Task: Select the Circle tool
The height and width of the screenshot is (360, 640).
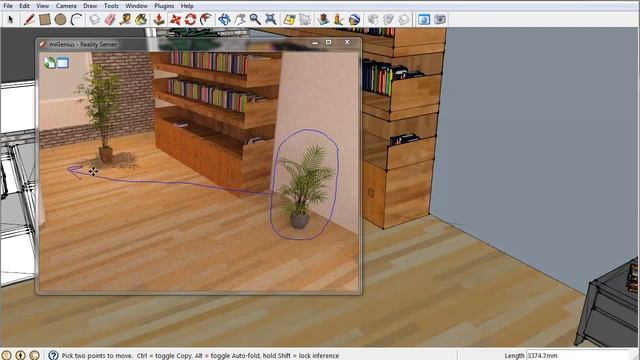Action: coord(60,19)
